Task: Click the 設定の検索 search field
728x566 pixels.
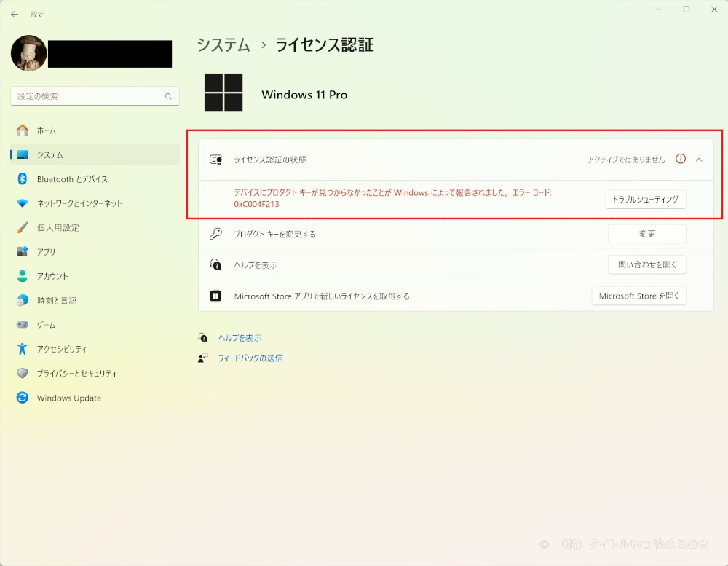Action: click(x=95, y=96)
